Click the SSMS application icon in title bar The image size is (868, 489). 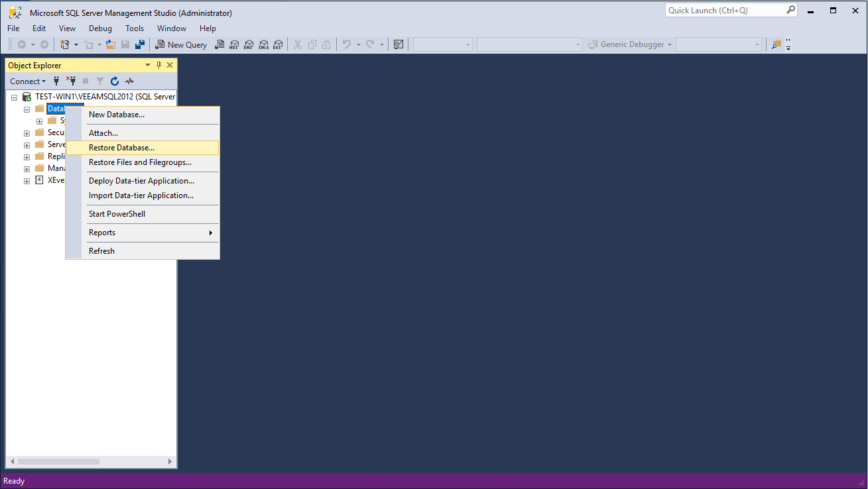click(15, 12)
